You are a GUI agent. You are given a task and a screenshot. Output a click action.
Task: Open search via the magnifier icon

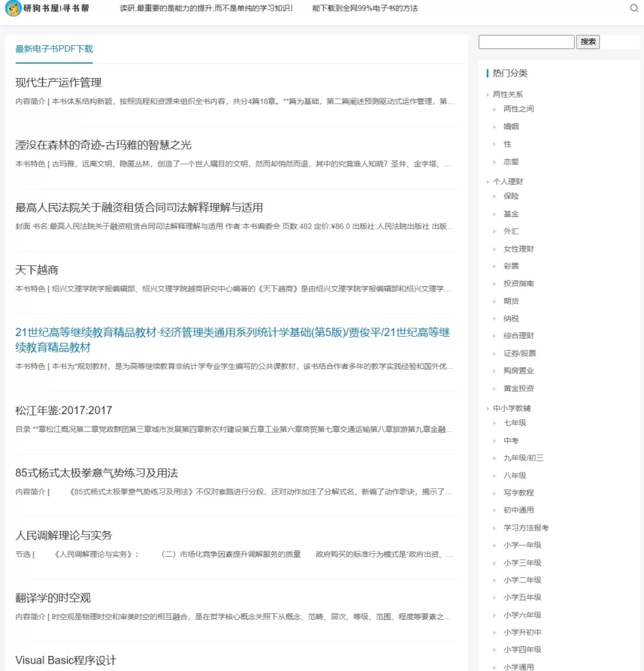[x=633, y=9]
